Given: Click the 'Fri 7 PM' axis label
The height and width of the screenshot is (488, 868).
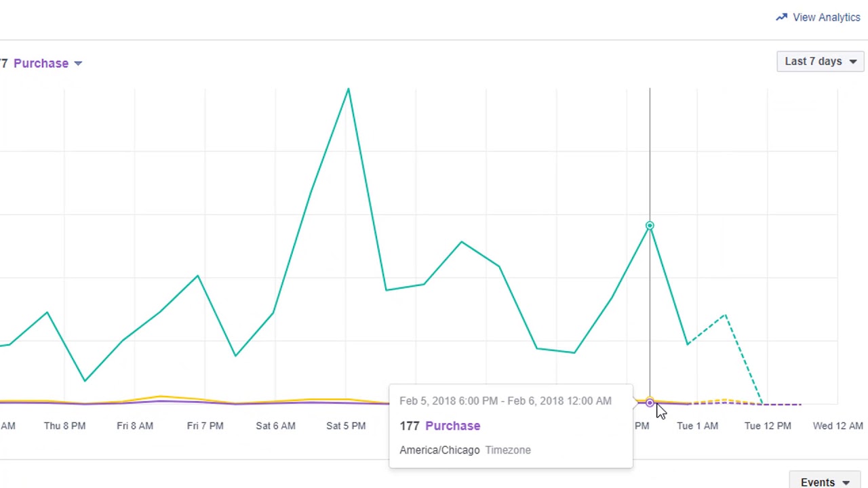Looking at the screenshot, I should coord(205,426).
